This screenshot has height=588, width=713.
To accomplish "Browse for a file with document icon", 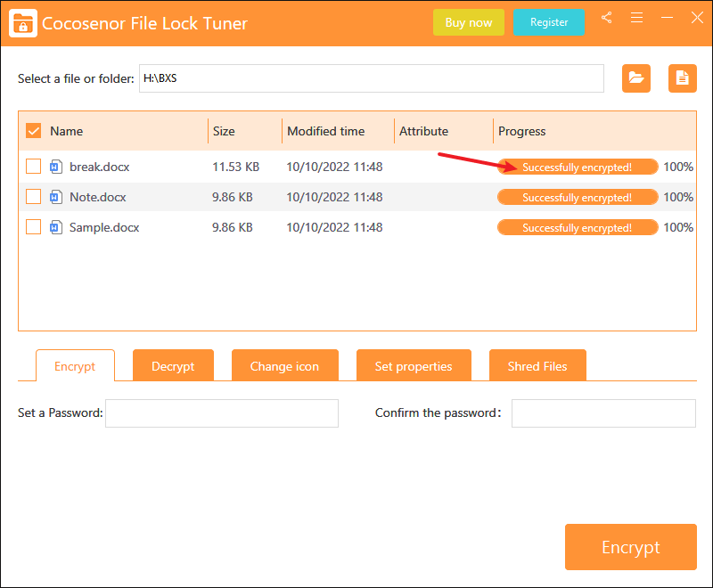I will [683, 78].
